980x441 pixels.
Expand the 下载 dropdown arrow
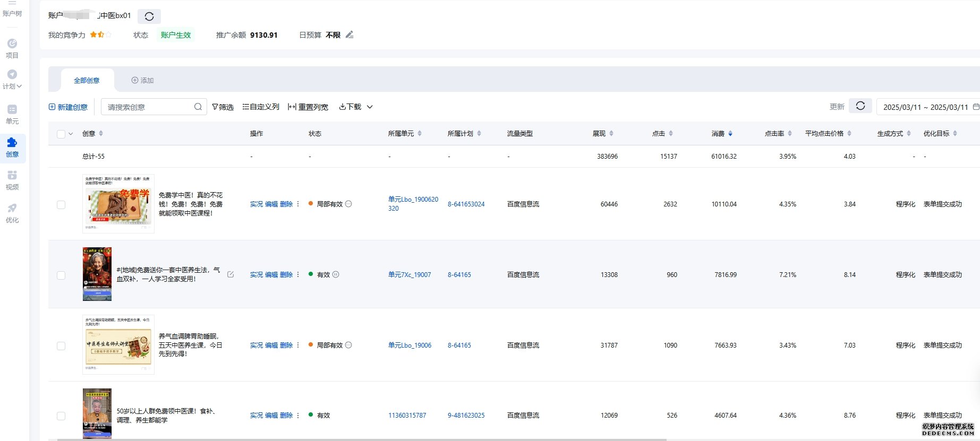coord(370,107)
